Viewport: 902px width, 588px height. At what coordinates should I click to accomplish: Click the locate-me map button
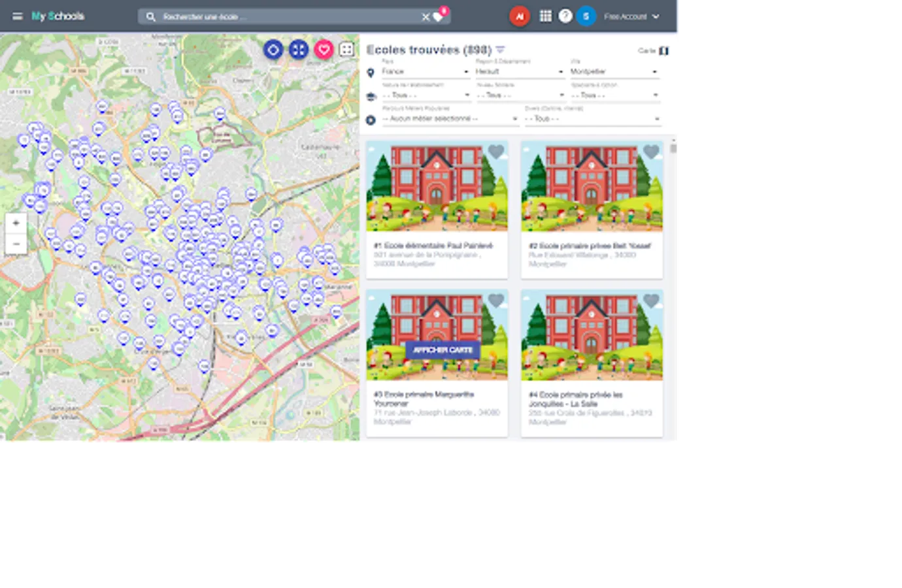point(273,50)
